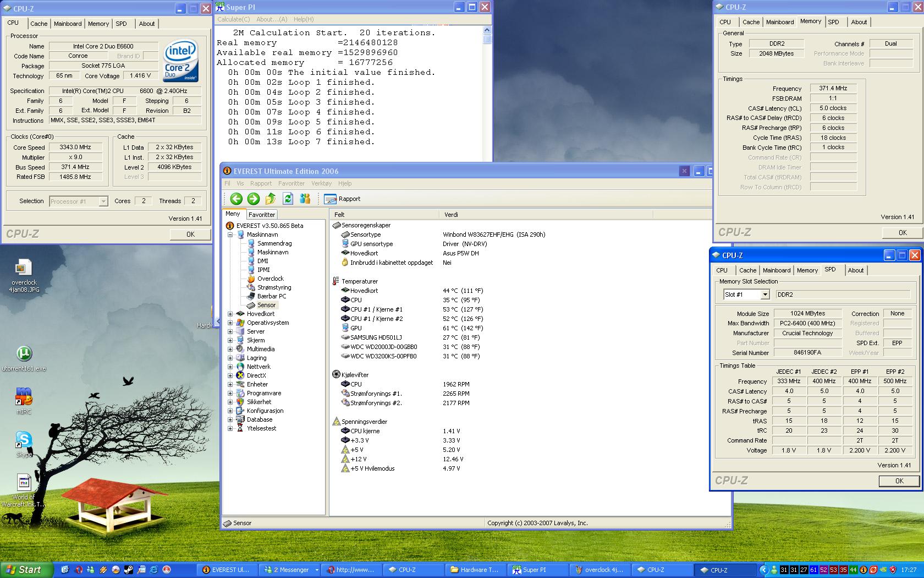Select the Sensor tree entry

(262, 305)
